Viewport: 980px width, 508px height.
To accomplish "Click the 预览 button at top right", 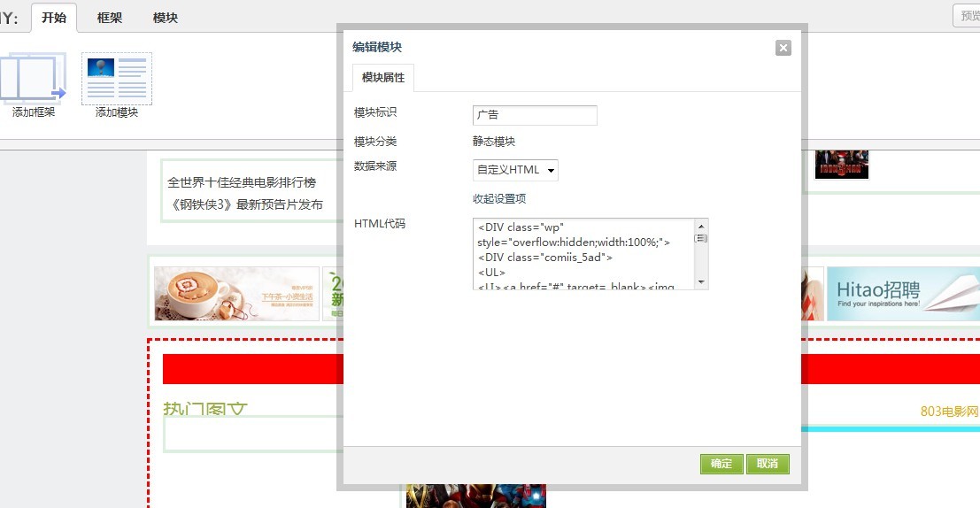I will pyautogui.click(x=967, y=16).
